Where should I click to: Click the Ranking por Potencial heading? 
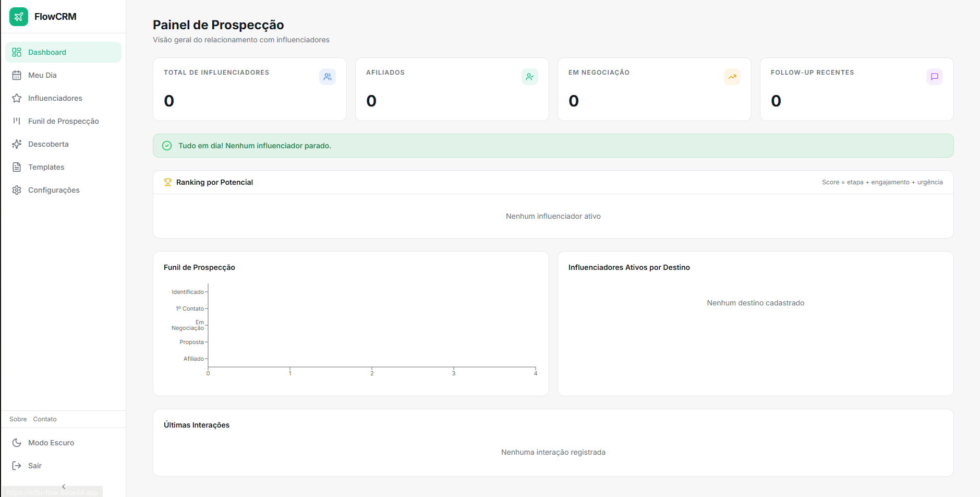214,182
